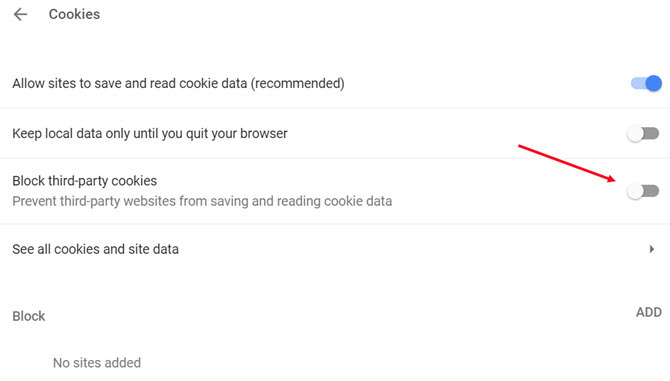Image resolution: width=670 pixels, height=381 pixels.
Task: Click the word (recommended) in first option
Action: click(297, 83)
